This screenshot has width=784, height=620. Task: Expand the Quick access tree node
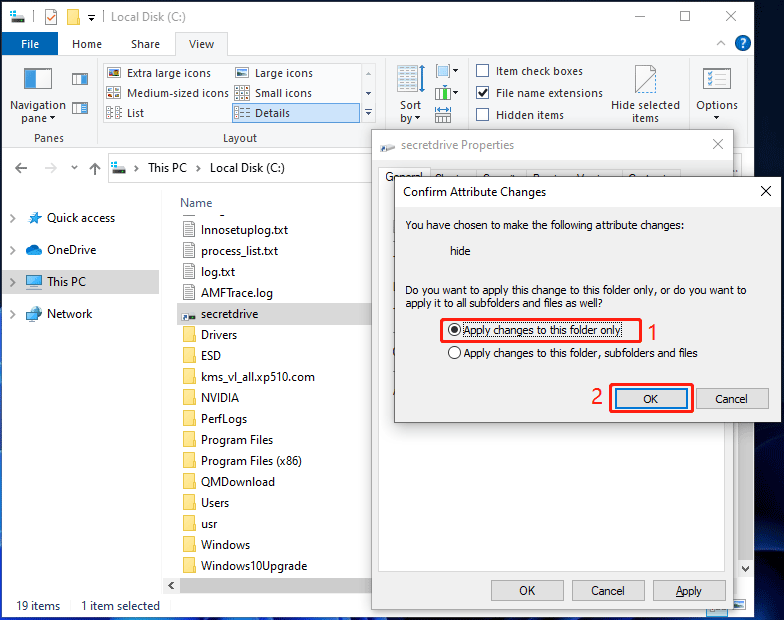tap(12, 218)
